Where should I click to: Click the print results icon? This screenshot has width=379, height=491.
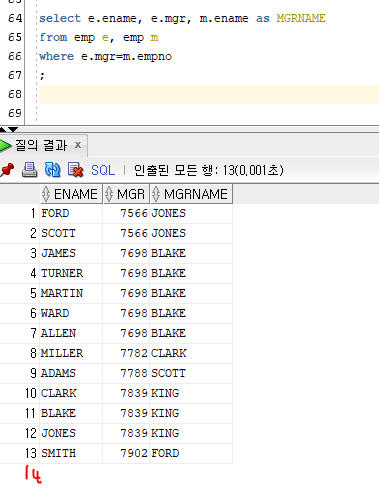(29, 170)
